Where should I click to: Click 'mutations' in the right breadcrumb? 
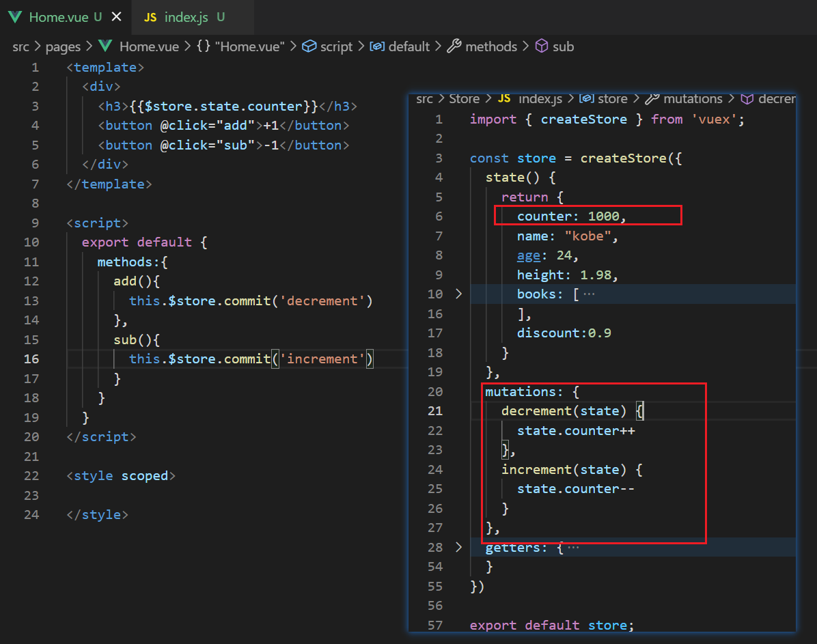click(x=693, y=99)
